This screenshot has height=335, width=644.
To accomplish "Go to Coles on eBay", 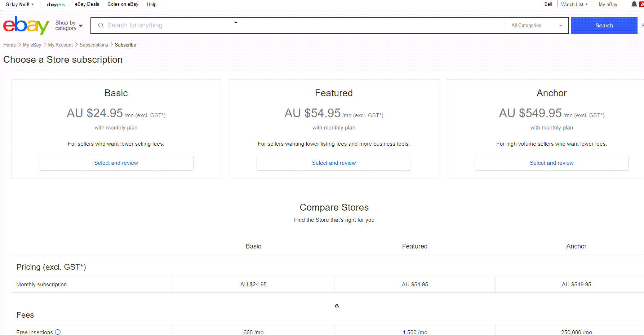I will click(123, 4).
